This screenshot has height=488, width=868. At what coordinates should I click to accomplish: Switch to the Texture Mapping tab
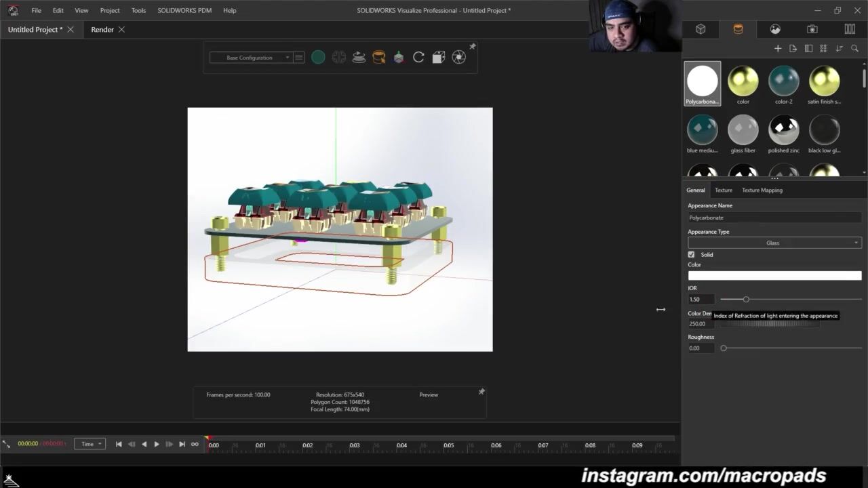tap(762, 190)
